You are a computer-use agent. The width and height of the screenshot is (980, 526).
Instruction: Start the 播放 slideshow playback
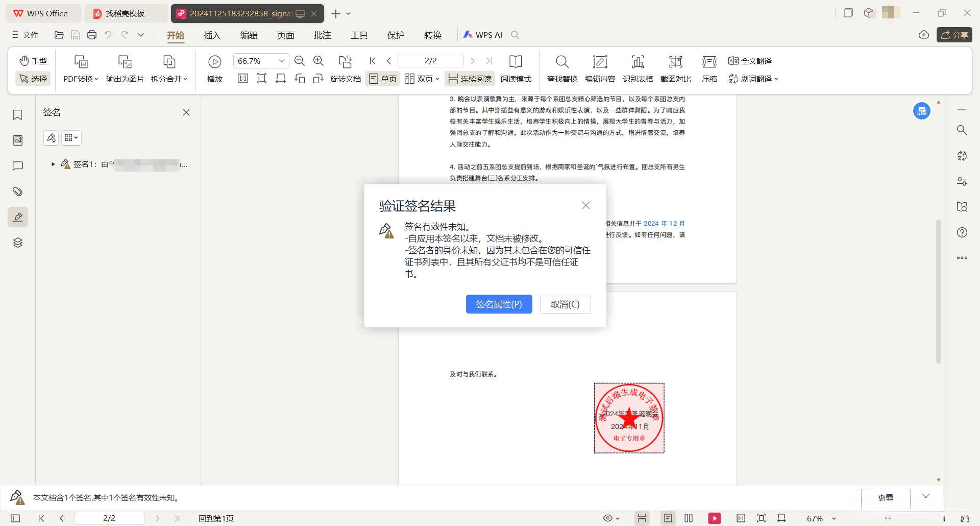pyautogui.click(x=215, y=69)
